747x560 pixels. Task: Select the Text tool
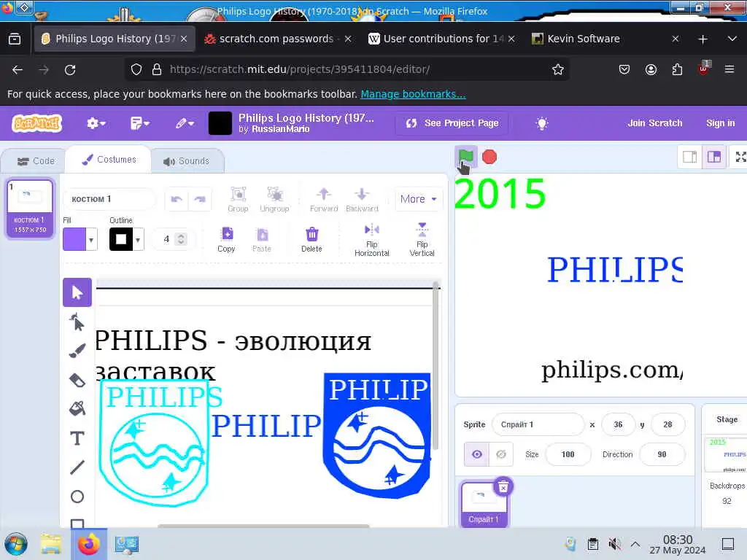(x=77, y=438)
